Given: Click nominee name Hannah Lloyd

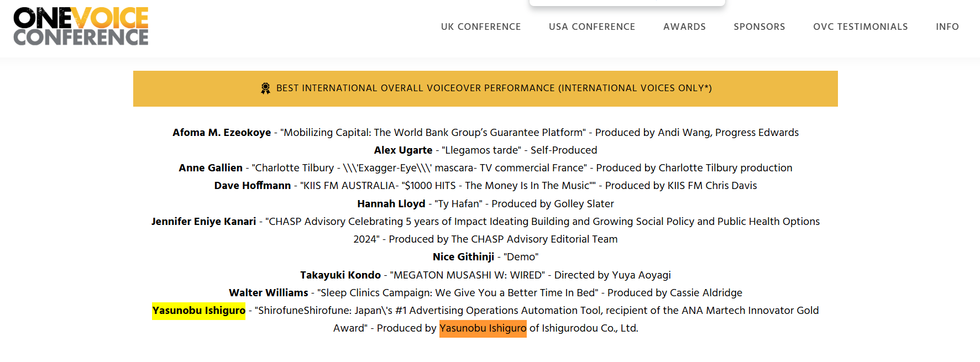Looking at the screenshot, I should point(391,204).
